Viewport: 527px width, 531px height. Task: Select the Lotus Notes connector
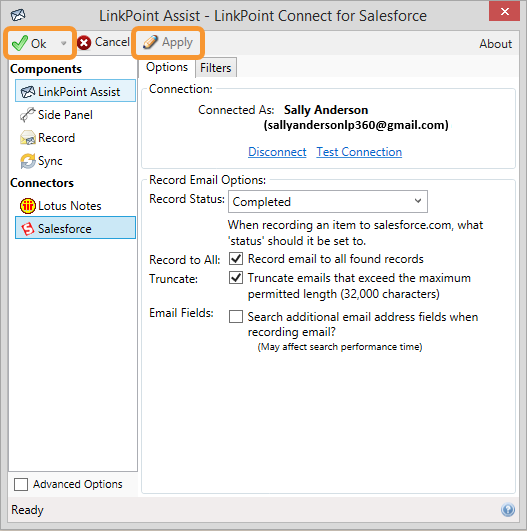(76, 206)
